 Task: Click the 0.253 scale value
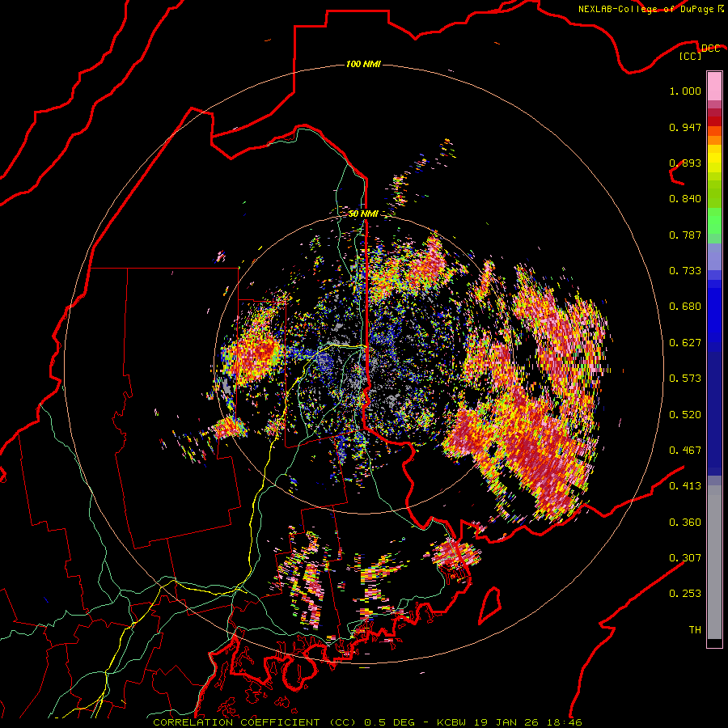click(685, 594)
